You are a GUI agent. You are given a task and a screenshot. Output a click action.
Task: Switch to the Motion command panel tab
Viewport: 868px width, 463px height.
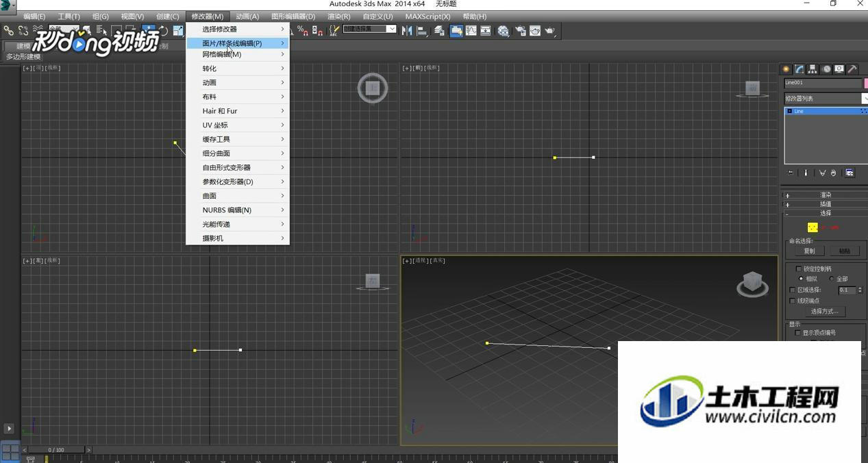(x=827, y=69)
